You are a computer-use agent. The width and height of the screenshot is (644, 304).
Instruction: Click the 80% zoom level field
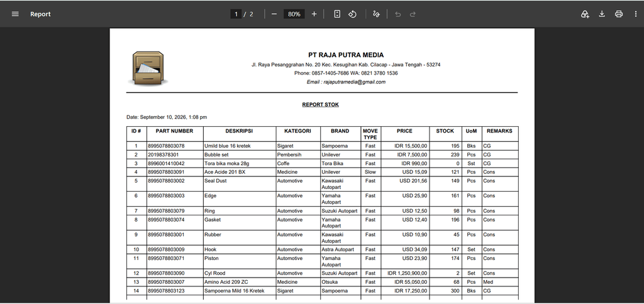[294, 14]
